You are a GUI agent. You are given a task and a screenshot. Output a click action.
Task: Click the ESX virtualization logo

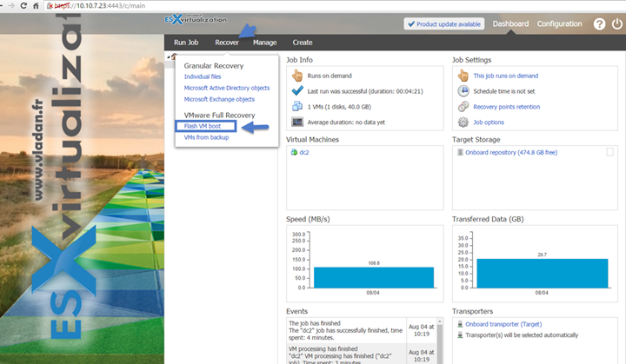point(196,19)
